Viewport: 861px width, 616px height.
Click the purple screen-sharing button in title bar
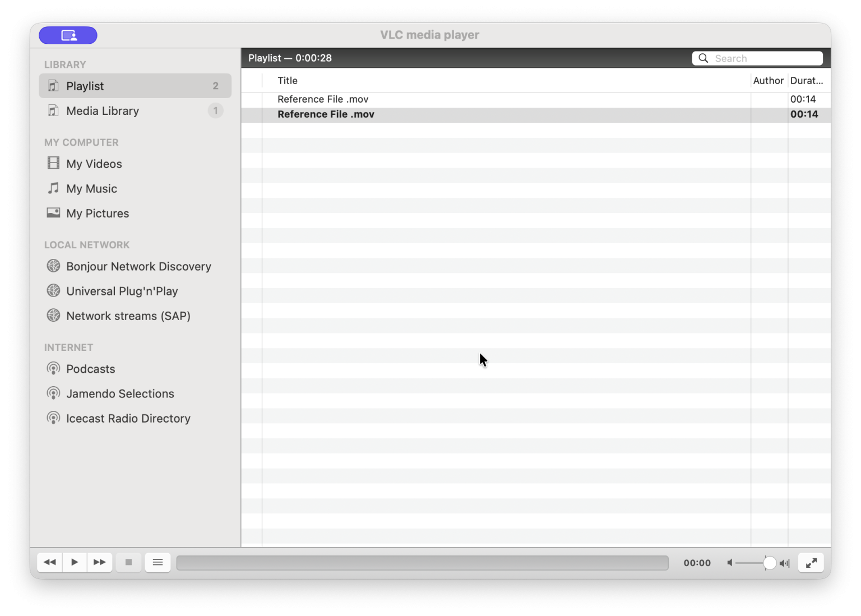pos(68,35)
